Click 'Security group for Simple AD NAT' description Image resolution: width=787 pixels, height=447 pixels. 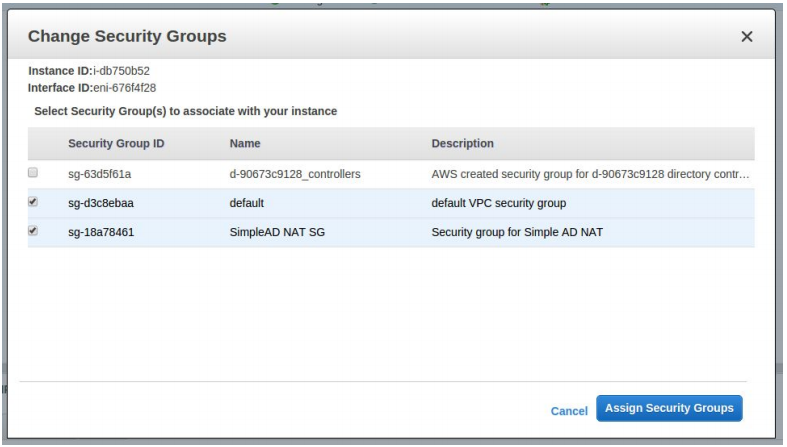[x=518, y=232]
